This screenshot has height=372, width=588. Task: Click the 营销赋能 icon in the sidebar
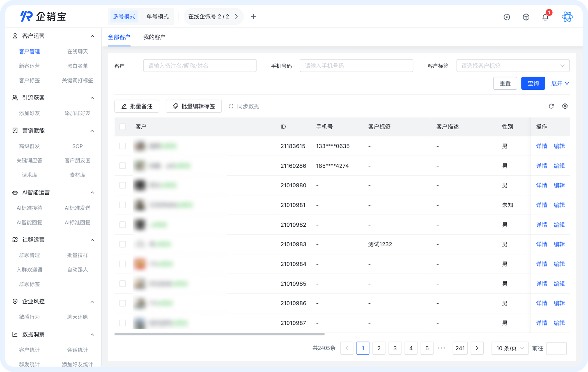click(x=15, y=130)
